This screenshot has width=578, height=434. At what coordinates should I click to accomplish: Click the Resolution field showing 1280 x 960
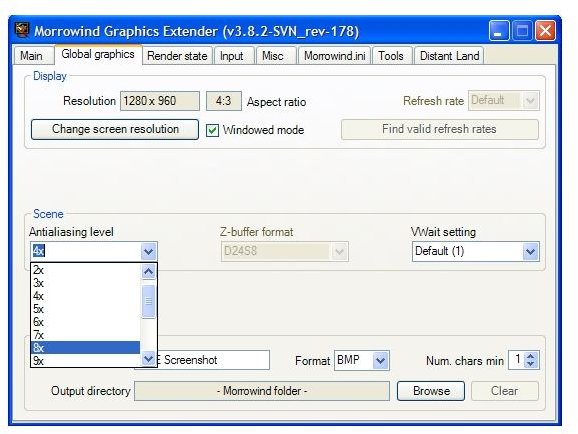click(x=160, y=101)
